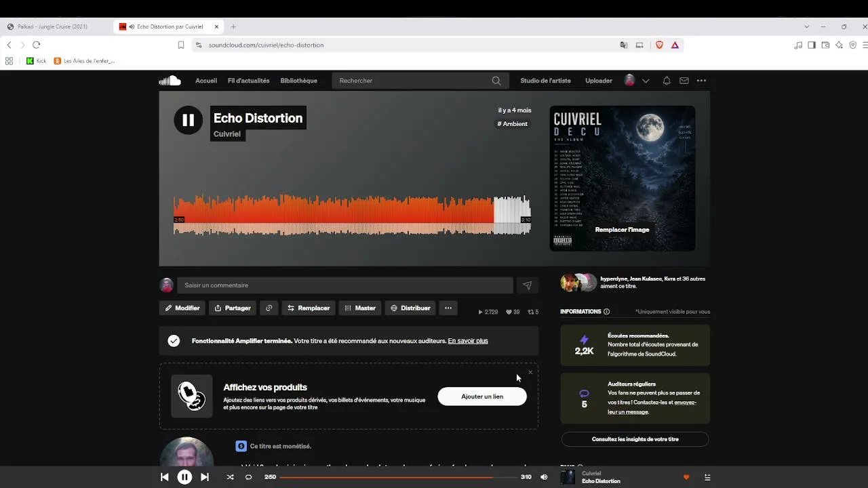Click the browser bookmark icon
Screen dimensions: 868x488
click(x=181, y=45)
